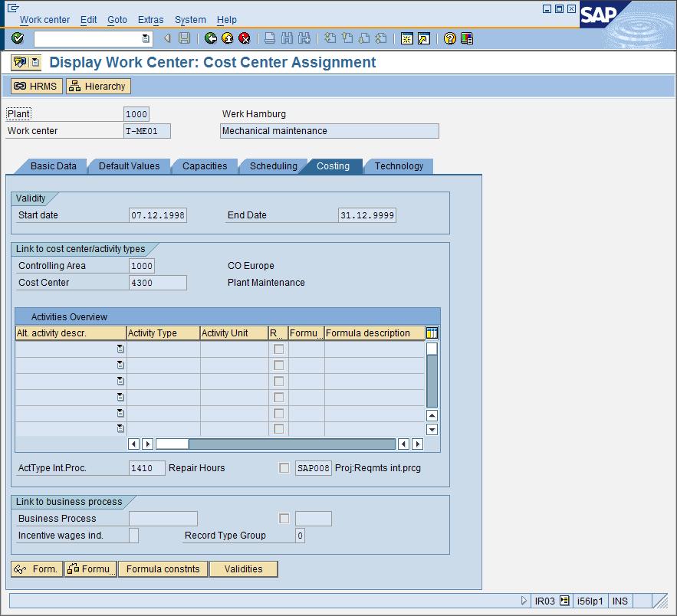This screenshot has height=616, width=677.
Task: Click the HRMS button
Action: pyautogui.click(x=37, y=87)
